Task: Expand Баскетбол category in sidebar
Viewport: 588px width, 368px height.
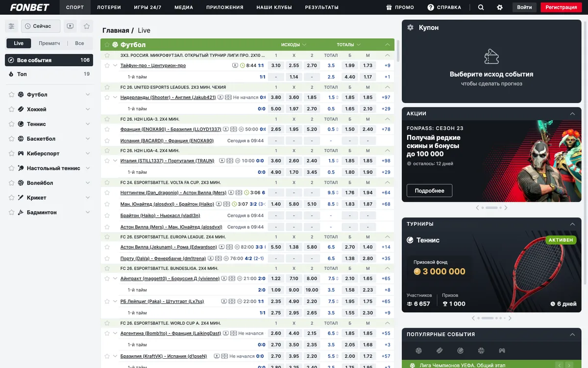Action: tap(88, 139)
